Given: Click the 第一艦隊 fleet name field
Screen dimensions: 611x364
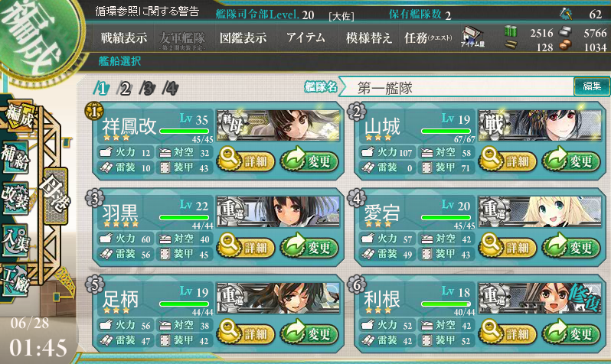Looking at the screenshot, I should point(456,87).
